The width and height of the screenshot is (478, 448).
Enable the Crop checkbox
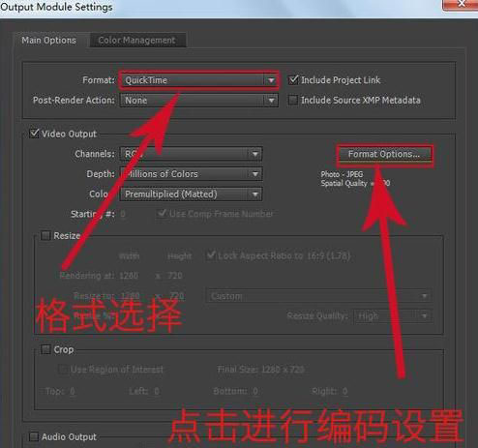coord(45,349)
